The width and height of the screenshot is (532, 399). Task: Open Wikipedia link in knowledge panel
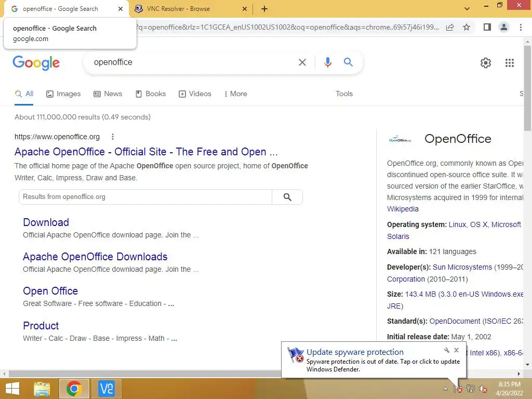(x=403, y=209)
